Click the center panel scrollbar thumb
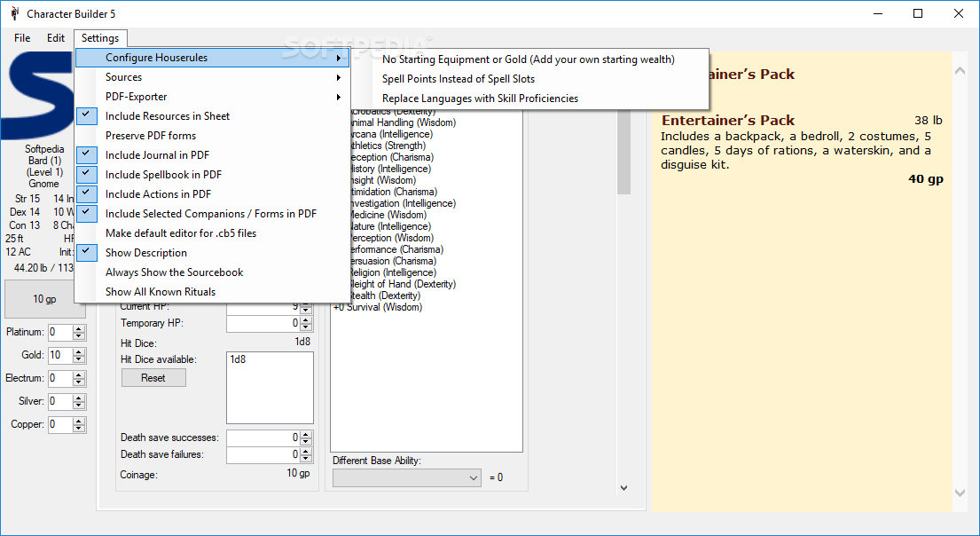 click(623, 154)
